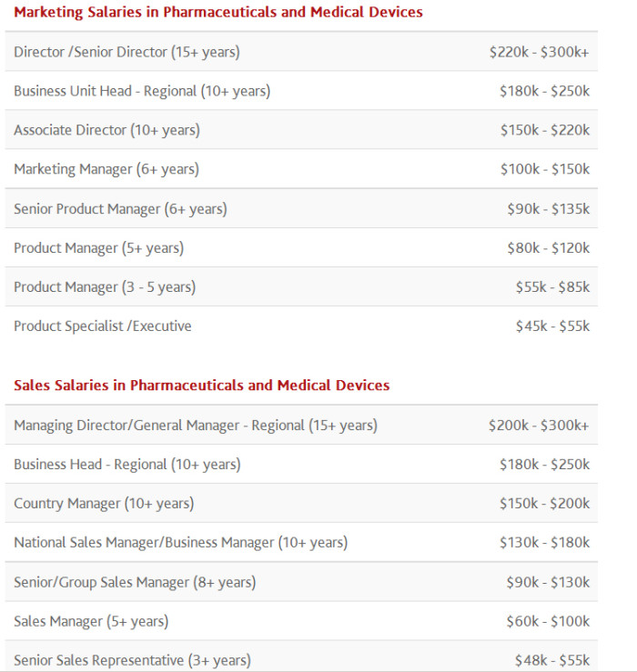
Task: Select the Director /Senior Director row
Action: pos(301,52)
